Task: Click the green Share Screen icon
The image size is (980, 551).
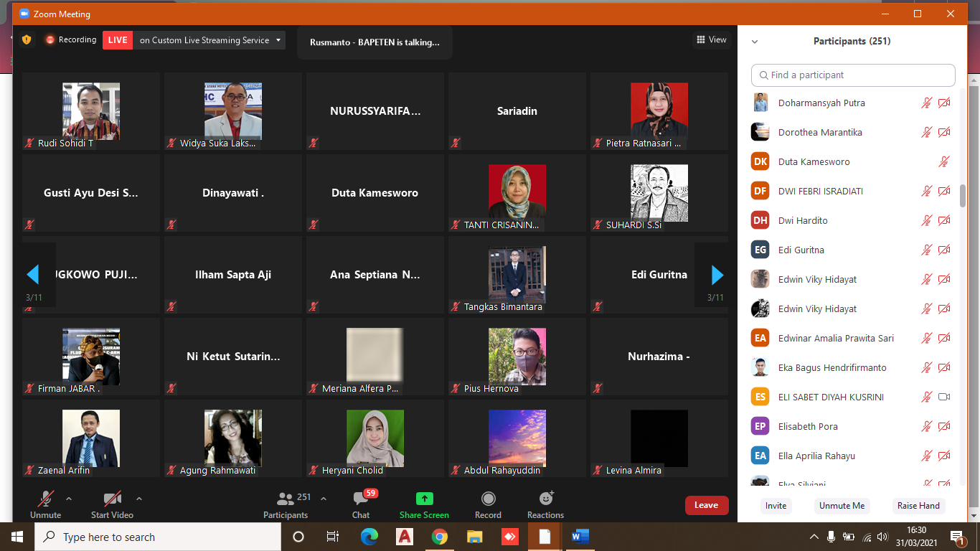Action: click(424, 499)
